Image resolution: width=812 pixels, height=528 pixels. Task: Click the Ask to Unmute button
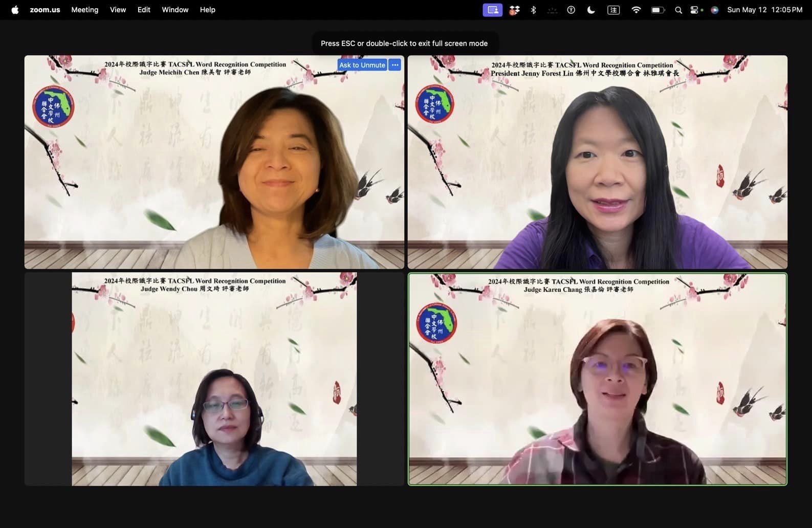click(362, 65)
